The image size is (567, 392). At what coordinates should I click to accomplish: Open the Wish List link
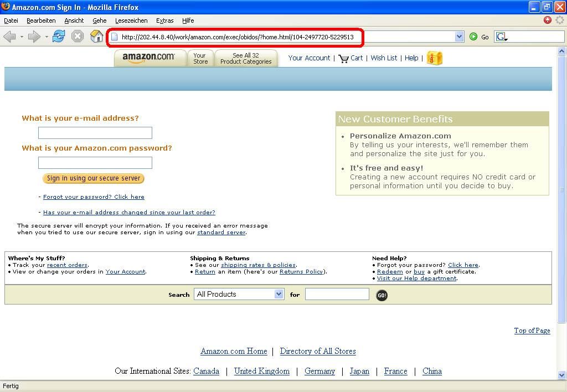[x=384, y=58]
